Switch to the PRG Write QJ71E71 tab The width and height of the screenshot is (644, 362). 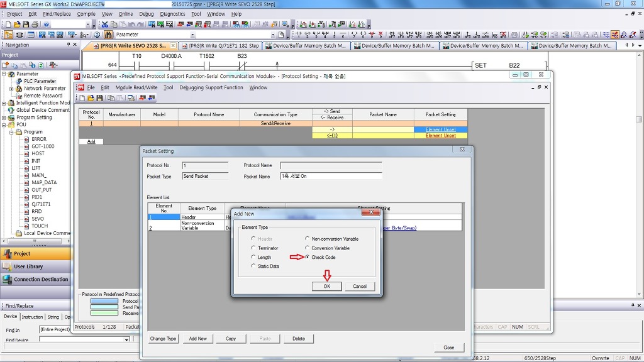coord(220,46)
